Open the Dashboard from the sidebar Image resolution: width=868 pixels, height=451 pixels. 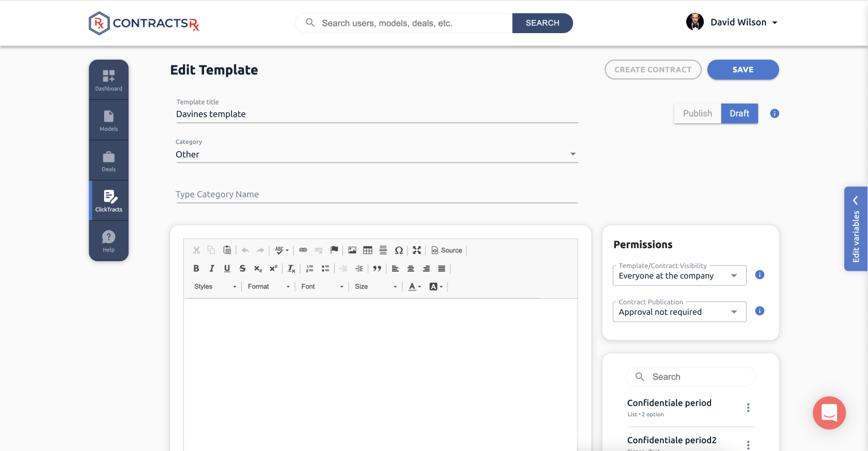point(109,80)
